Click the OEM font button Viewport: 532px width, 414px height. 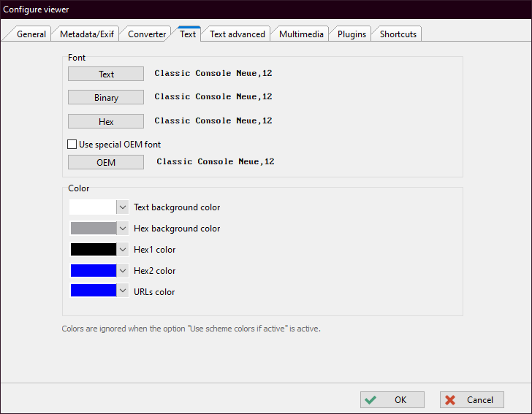pos(106,163)
